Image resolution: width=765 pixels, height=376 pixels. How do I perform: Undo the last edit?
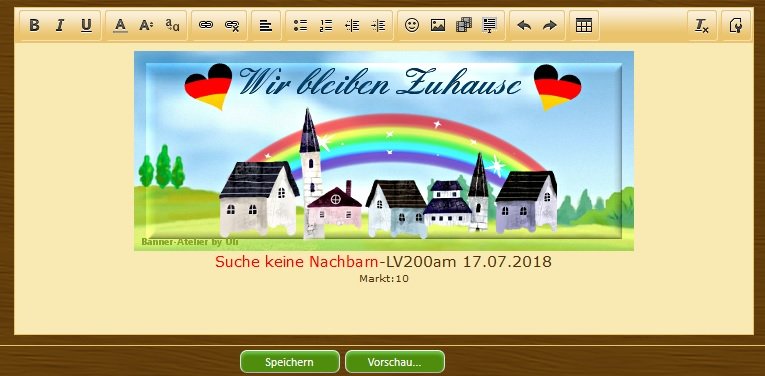click(x=524, y=25)
